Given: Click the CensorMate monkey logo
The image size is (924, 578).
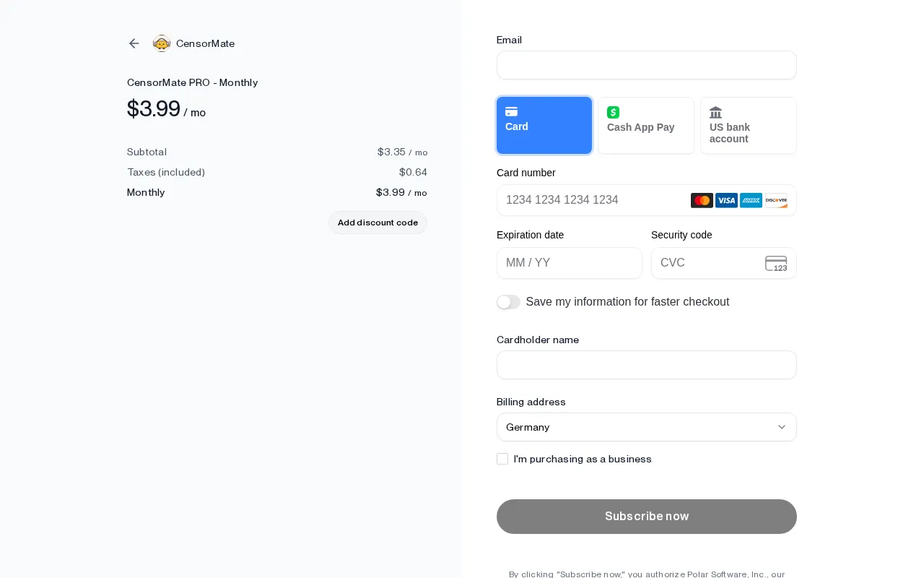Looking at the screenshot, I should click(x=162, y=43).
